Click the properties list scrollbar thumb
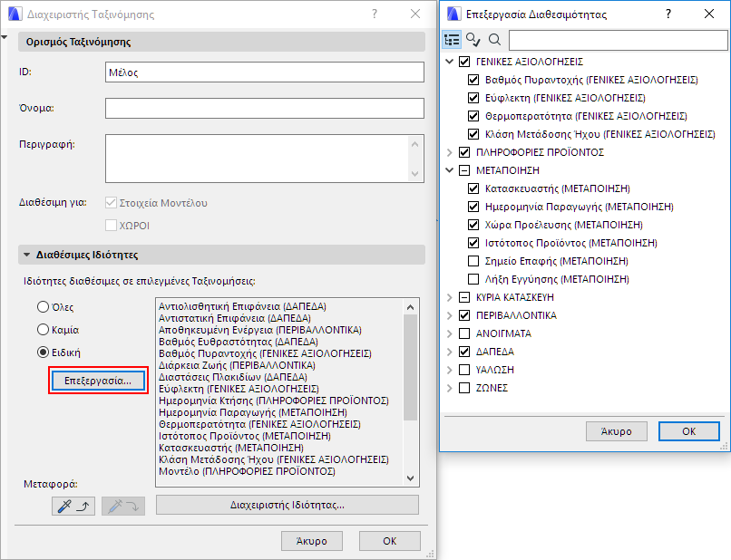This screenshot has width=731, height=560. pyautogui.click(x=410, y=368)
